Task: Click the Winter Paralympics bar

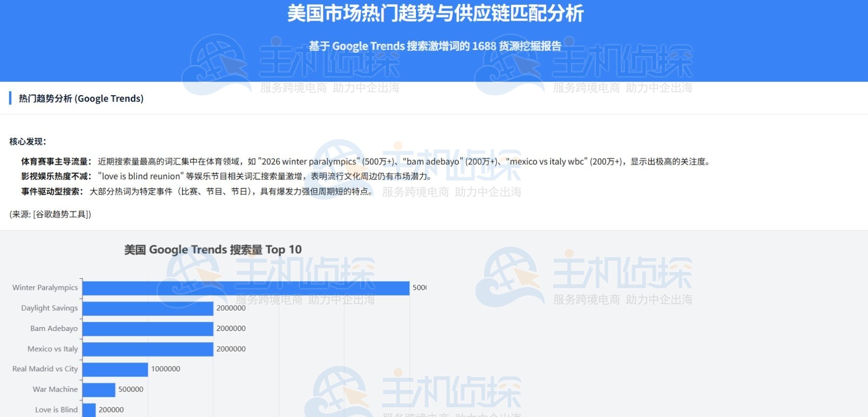Action: [x=246, y=288]
